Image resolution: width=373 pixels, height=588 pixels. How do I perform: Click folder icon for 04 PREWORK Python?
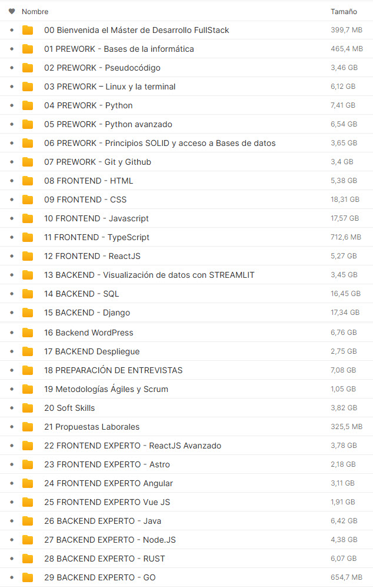28,105
